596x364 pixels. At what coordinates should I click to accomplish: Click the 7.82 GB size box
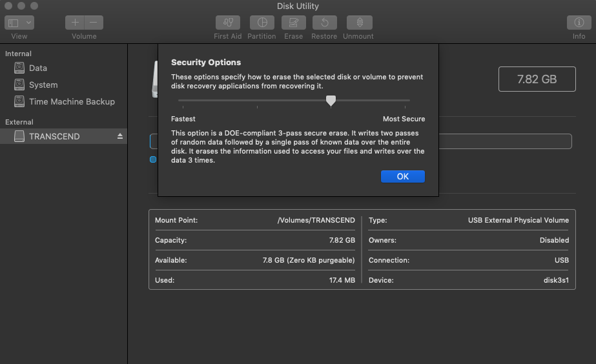pos(537,79)
